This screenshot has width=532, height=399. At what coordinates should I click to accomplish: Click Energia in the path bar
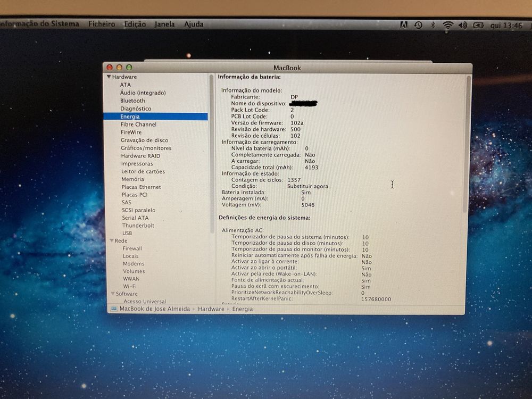point(243,309)
